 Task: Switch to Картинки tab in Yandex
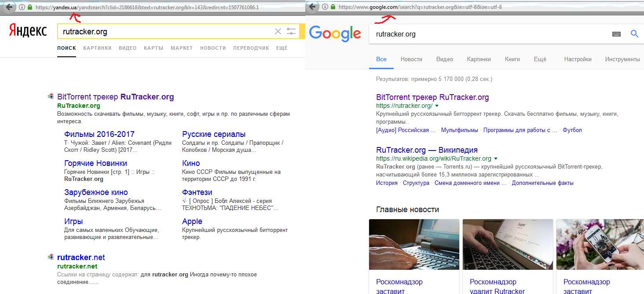[97, 48]
